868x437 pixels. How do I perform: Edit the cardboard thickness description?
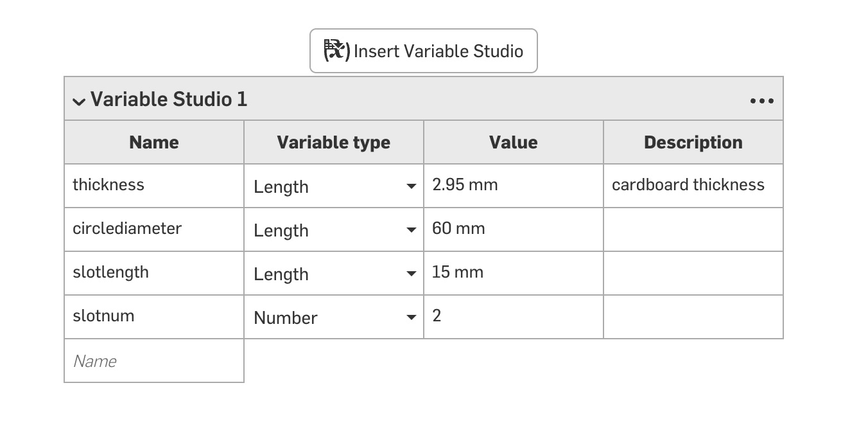coord(693,185)
